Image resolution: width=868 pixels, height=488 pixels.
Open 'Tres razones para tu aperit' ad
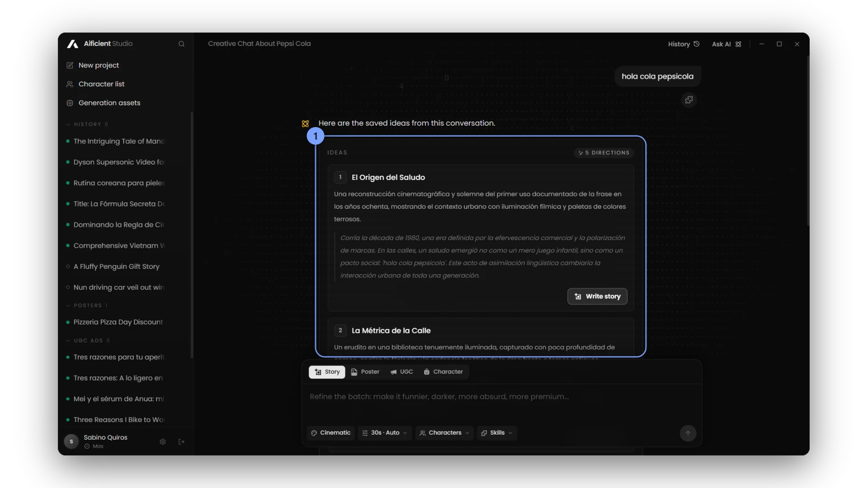click(119, 357)
